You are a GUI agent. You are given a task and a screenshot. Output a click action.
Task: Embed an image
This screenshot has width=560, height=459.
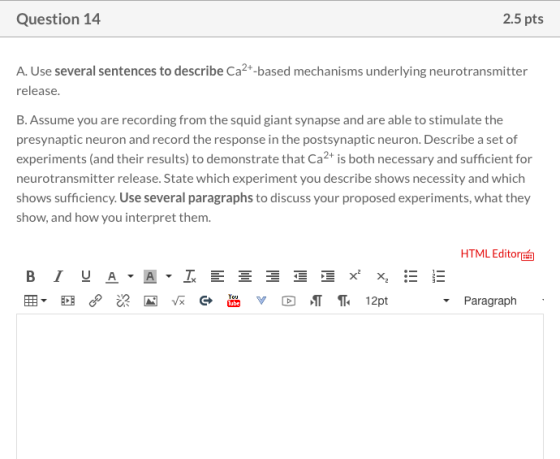coord(150,301)
